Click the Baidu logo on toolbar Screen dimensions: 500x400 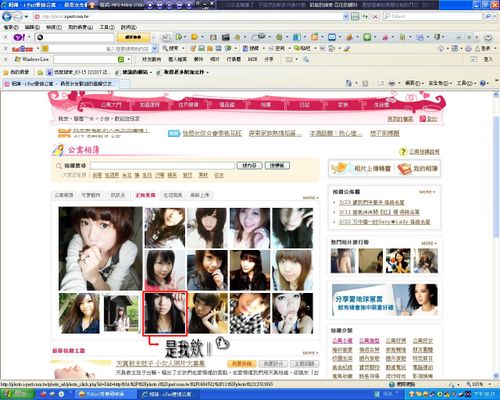(x=22, y=49)
